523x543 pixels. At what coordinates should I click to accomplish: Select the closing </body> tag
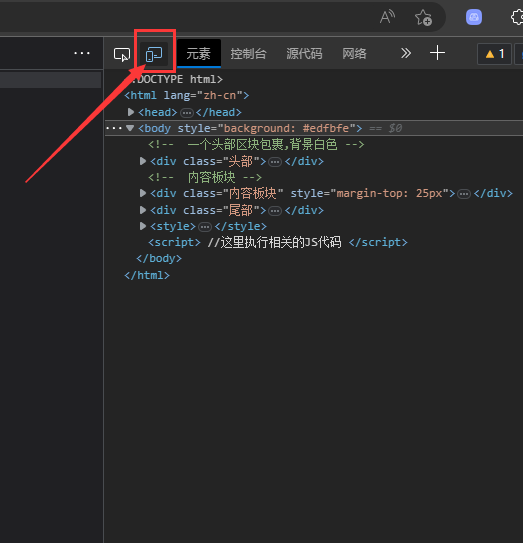[159, 258]
